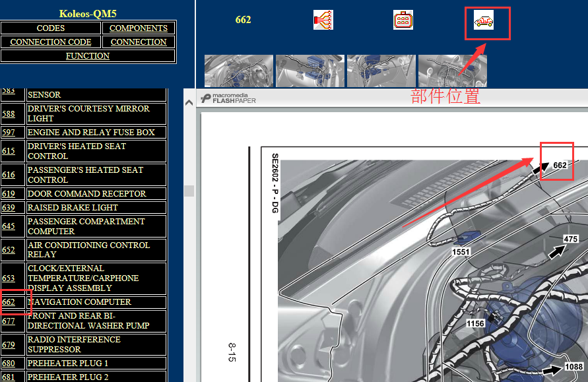Click PASSENGER'S HEATED SEAT CONTROL text
Viewport: 588px width, 382px height.
tap(86, 175)
